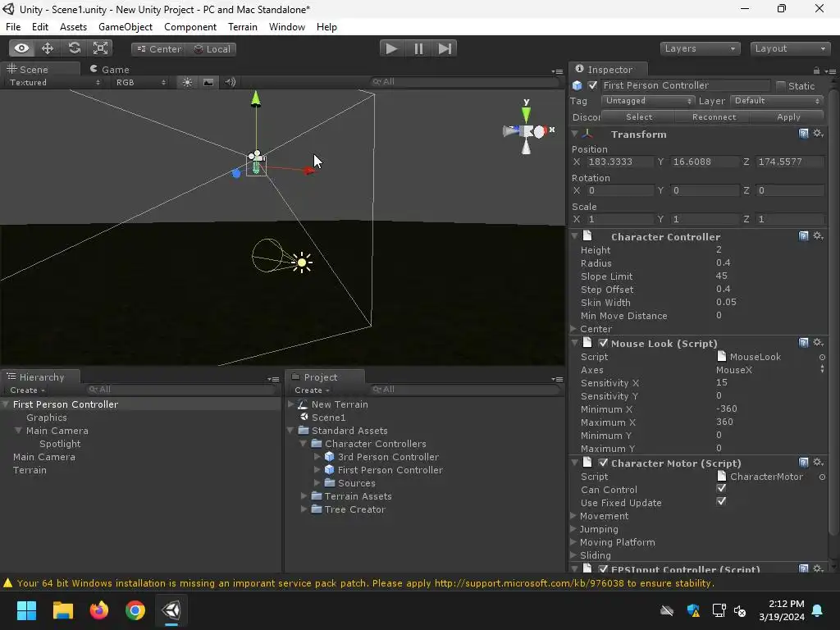
Task: Click the prefab Select button
Action: click(639, 116)
